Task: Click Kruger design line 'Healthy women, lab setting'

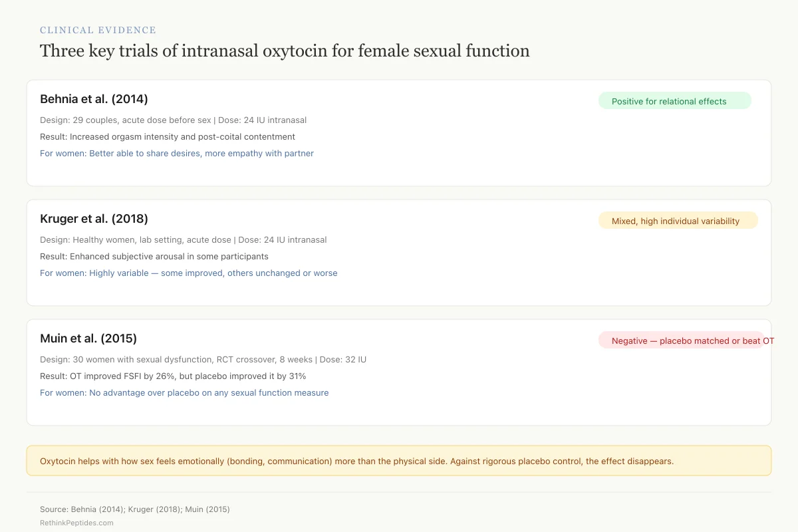Action: point(184,240)
